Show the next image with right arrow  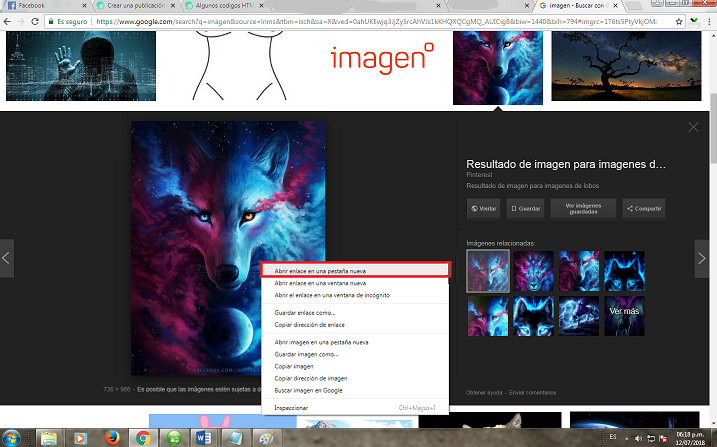[701, 258]
